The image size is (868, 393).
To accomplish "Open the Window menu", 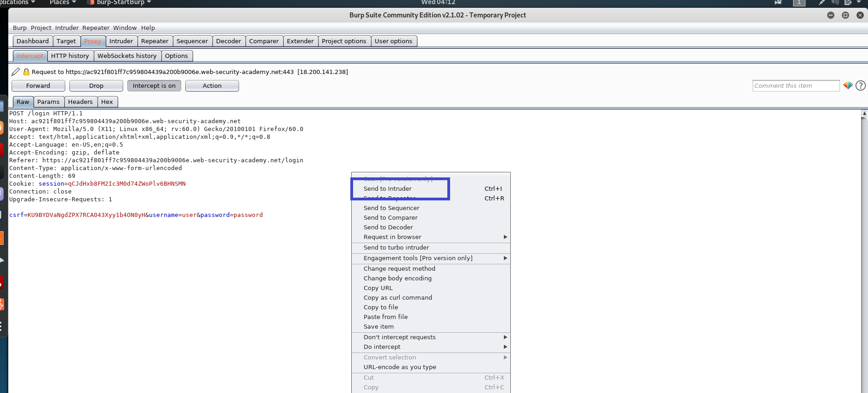I will [125, 28].
